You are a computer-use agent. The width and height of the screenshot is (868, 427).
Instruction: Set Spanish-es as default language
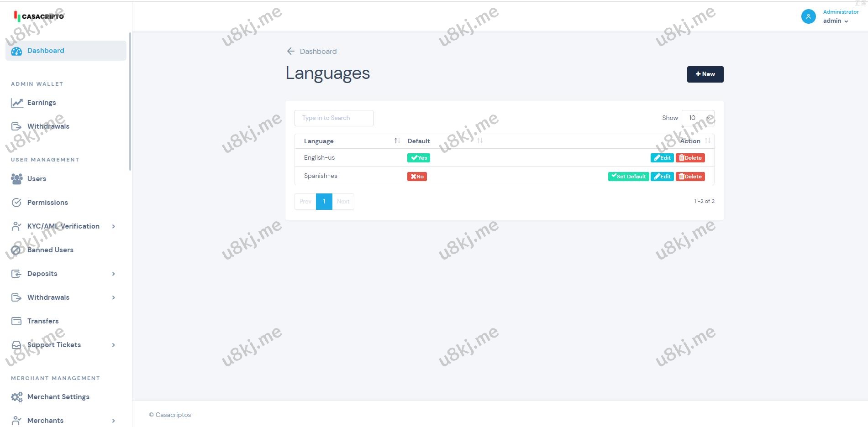coord(628,177)
